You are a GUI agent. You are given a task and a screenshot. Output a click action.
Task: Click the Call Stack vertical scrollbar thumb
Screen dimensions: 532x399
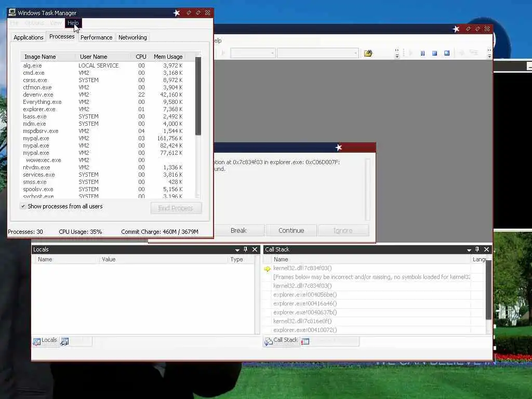pyautogui.click(x=488, y=289)
